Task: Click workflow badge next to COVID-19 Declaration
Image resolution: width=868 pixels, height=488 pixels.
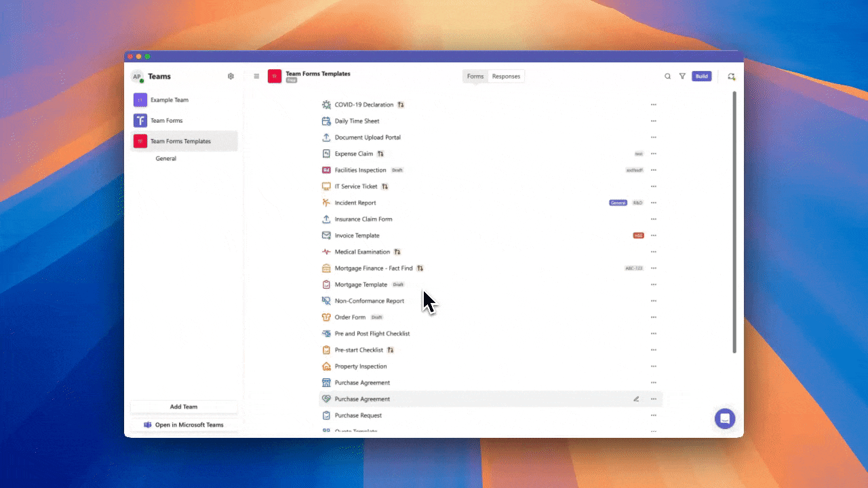Action: pyautogui.click(x=401, y=105)
